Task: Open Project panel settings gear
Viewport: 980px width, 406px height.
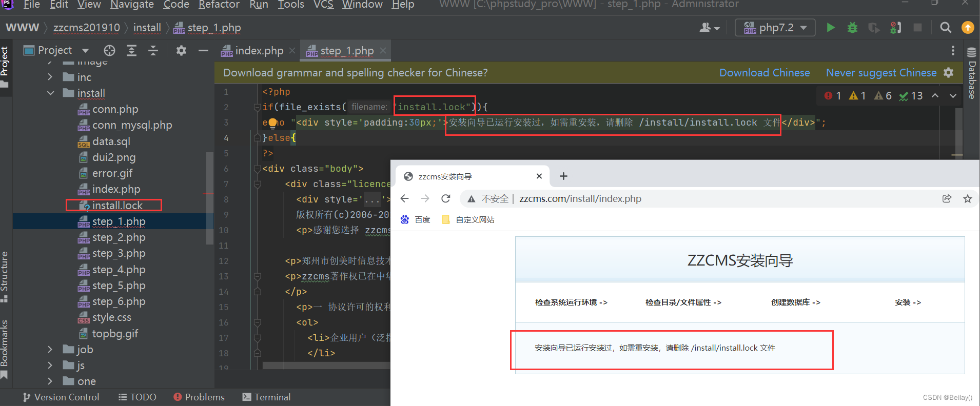Action: click(x=181, y=50)
